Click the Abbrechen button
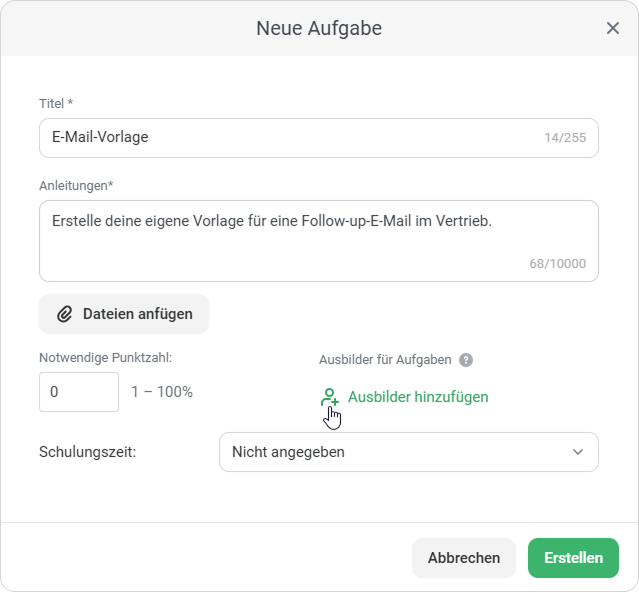Screen dimensions: 639x592 click(463, 558)
